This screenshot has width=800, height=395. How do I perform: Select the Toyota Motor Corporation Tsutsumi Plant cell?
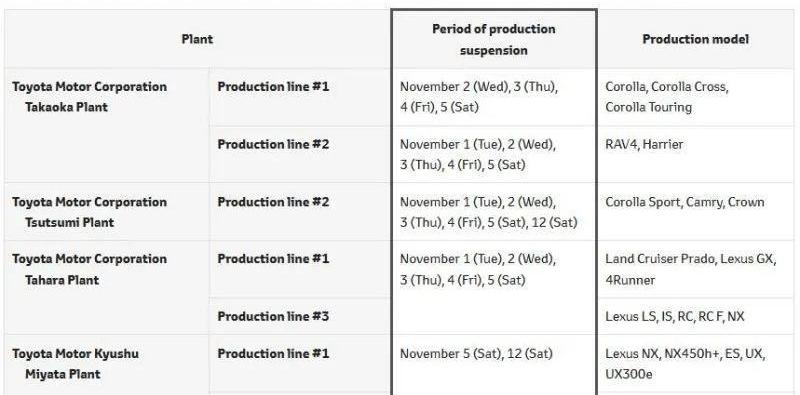[107, 212]
